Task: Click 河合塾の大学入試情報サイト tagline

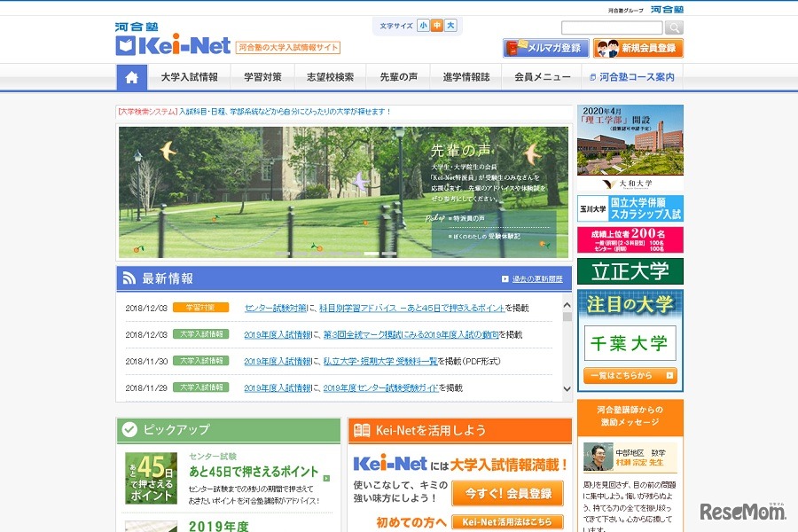Action: point(288,47)
